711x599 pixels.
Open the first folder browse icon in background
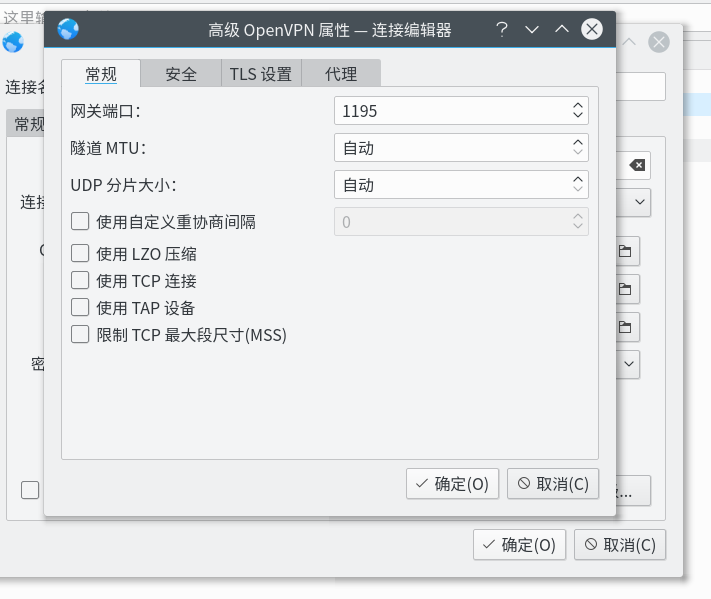click(626, 251)
